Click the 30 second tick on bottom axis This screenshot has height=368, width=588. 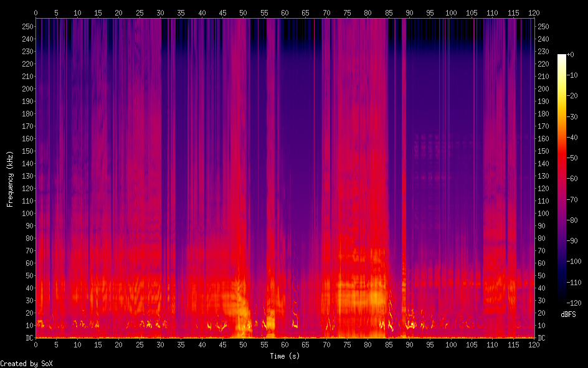[160, 344]
